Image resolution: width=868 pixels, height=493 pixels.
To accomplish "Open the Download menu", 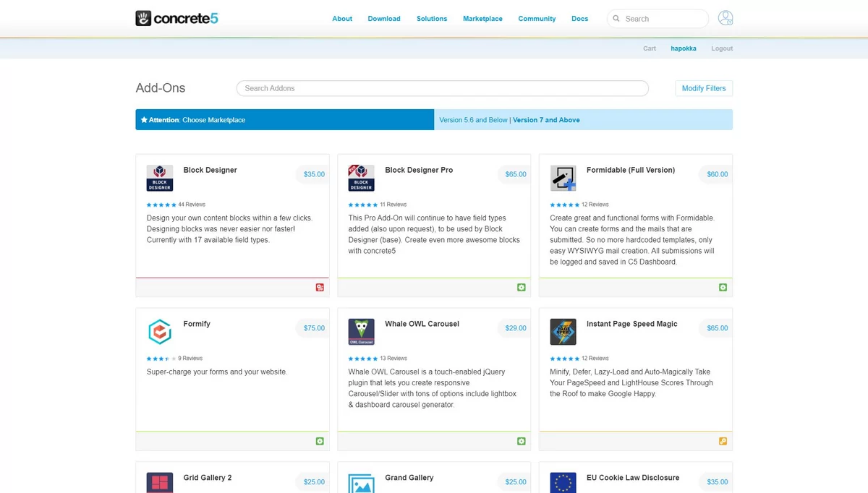I will point(384,19).
